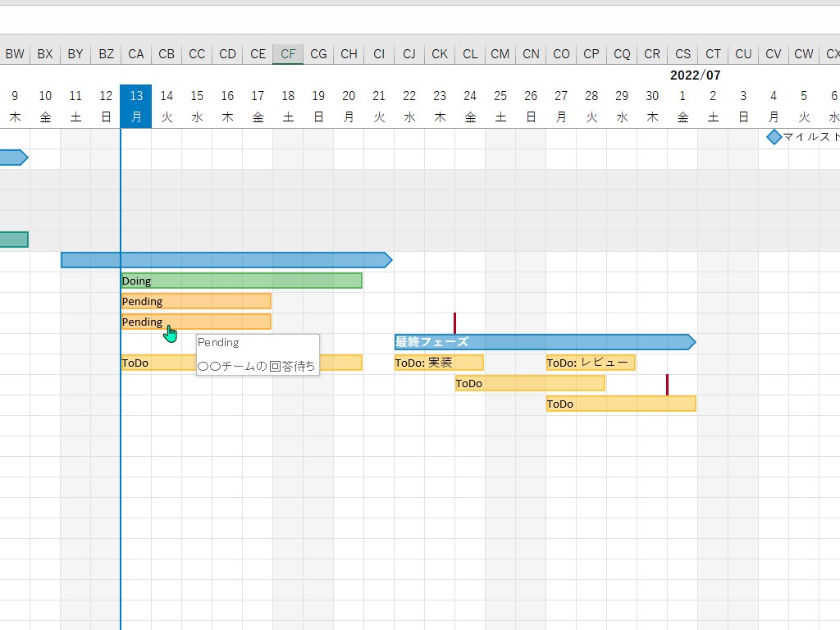Click the blue milestone diamond legend icon
Screen dimensions: 840x630
pos(774,137)
